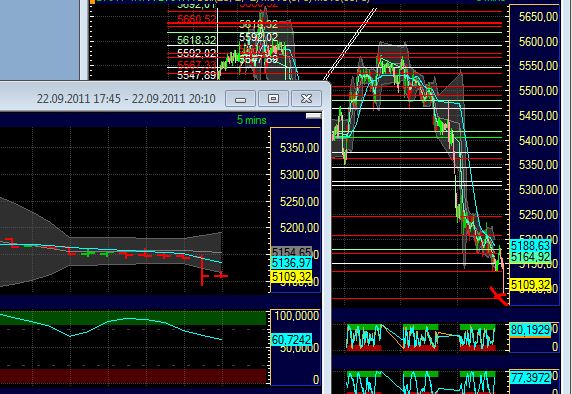The width and height of the screenshot is (572, 394).
Task: Select the cyan 60,7242 indicator value
Action: click(x=291, y=340)
